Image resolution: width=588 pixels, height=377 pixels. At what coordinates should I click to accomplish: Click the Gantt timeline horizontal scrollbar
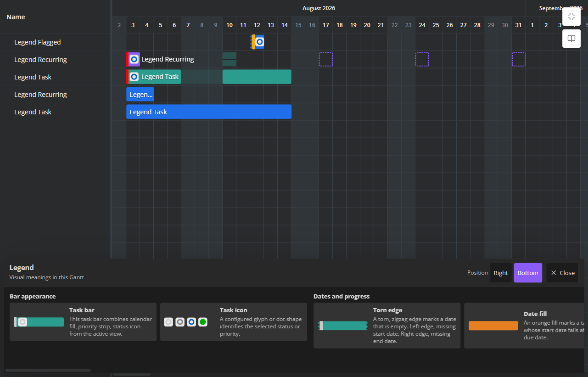[132, 375]
